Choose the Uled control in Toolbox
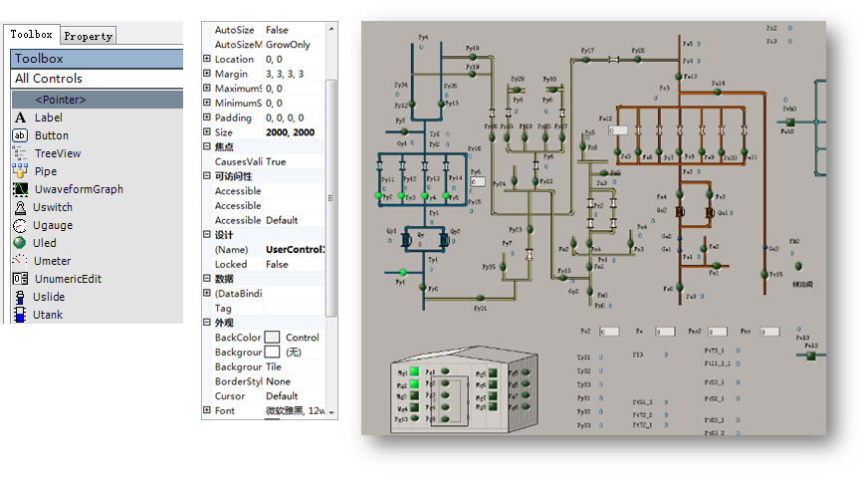 point(19,243)
